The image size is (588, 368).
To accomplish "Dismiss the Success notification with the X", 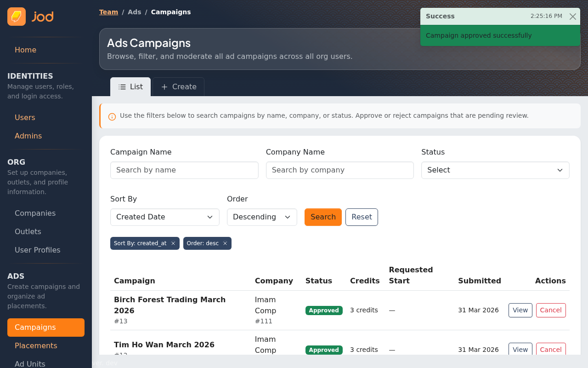I will coord(572,17).
